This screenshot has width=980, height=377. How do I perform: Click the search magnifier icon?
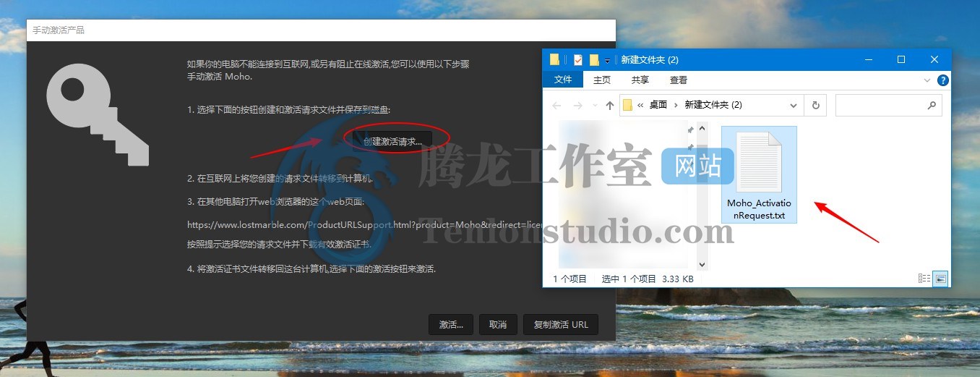click(x=932, y=105)
